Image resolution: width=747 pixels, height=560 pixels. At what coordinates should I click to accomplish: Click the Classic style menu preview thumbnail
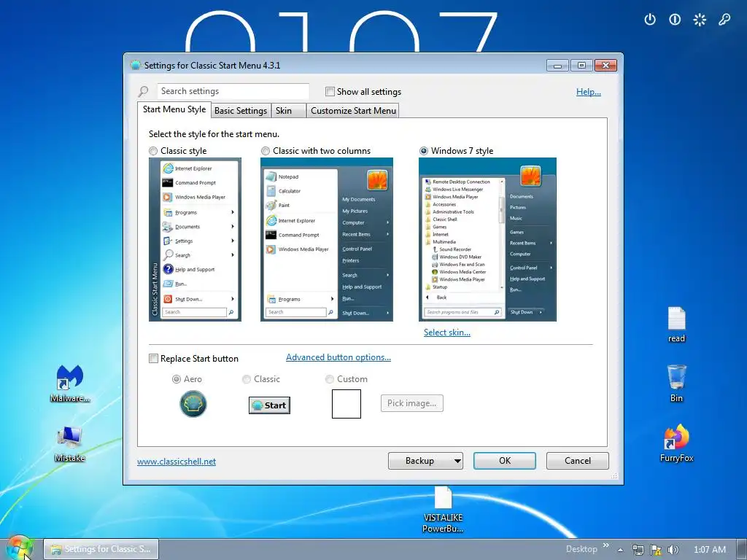point(195,239)
